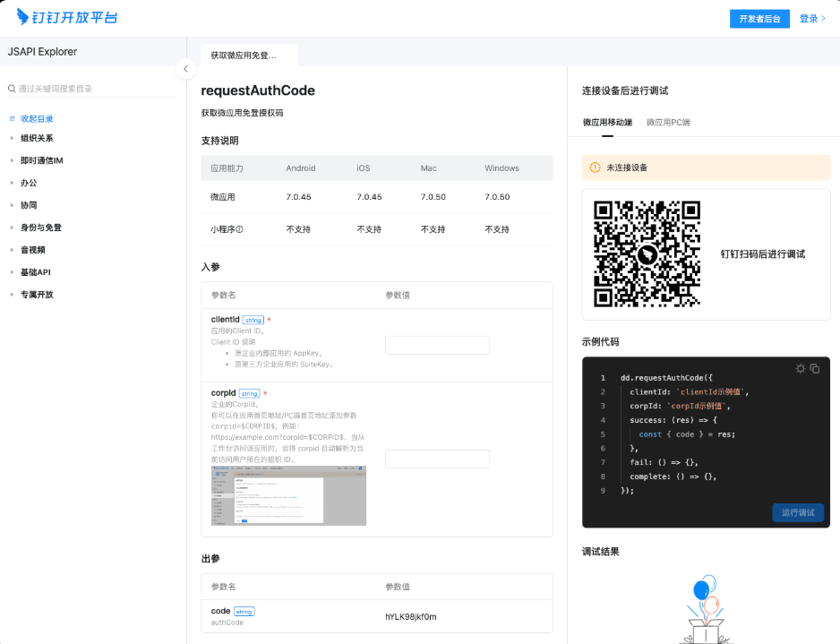Expand the 协同 tree node

(x=12, y=205)
